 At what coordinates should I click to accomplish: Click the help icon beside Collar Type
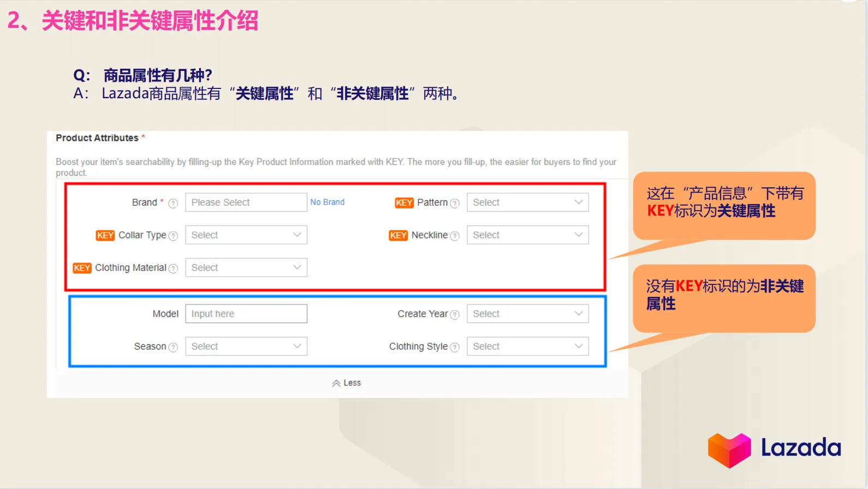173,236
